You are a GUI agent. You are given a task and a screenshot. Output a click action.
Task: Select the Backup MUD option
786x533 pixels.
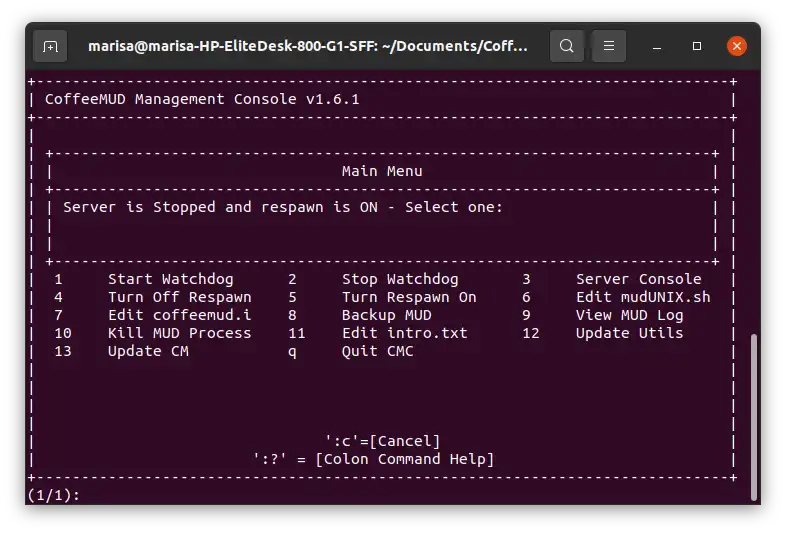point(387,315)
